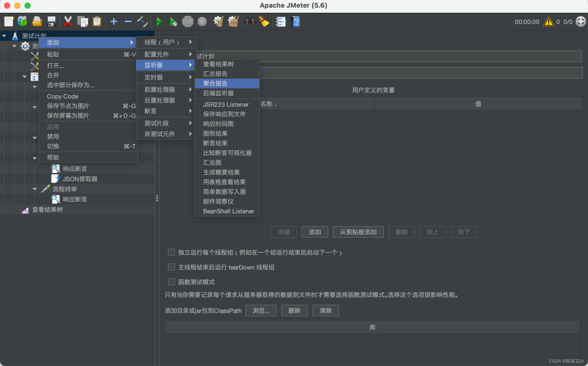
Task: Click the binoculars Search icon
Action: [x=250, y=22]
